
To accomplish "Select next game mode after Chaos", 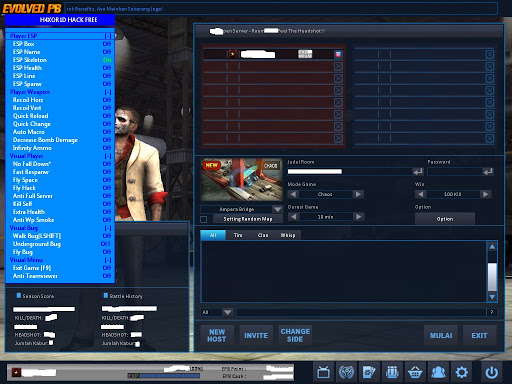I will click(358, 194).
